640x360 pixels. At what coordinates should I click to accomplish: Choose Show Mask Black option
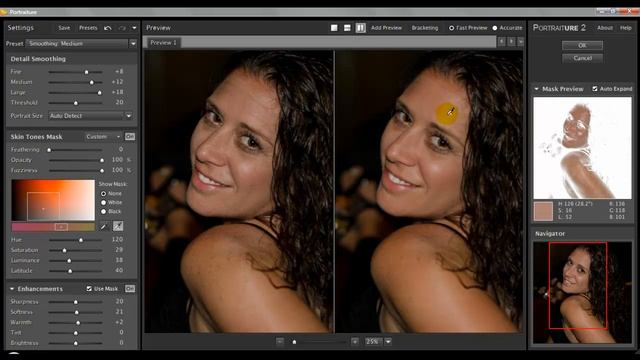(x=103, y=211)
